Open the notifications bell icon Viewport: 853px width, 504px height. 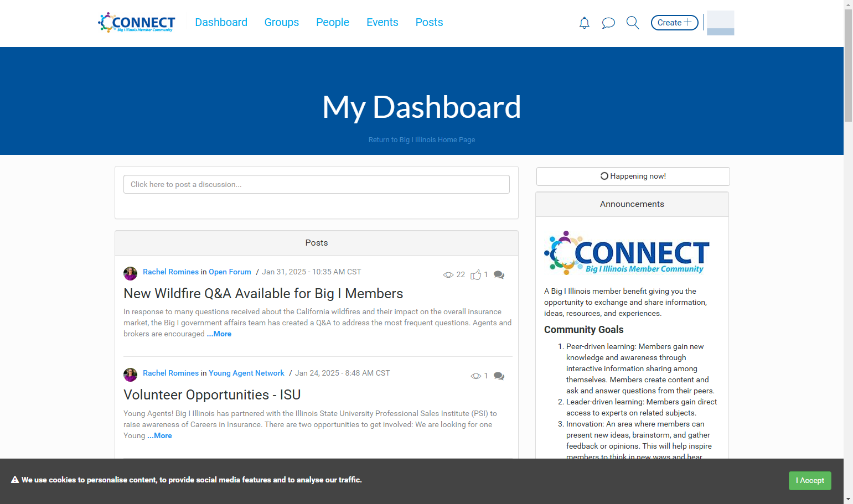coord(585,23)
